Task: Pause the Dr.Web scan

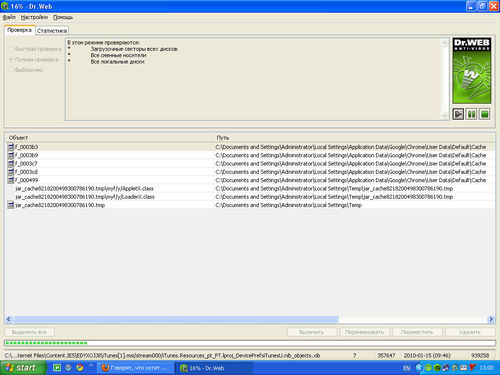Action: tap(471, 114)
